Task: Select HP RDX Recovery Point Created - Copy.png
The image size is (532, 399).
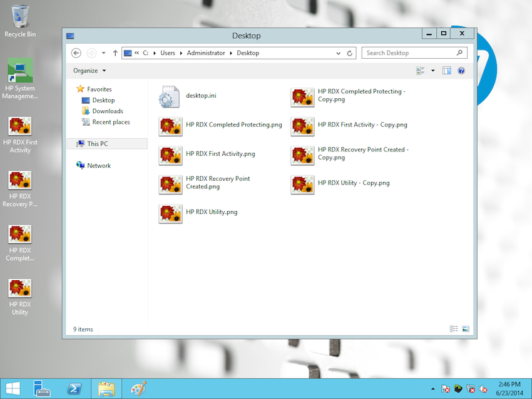Action: pyautogui.click(x=350, y=155)
